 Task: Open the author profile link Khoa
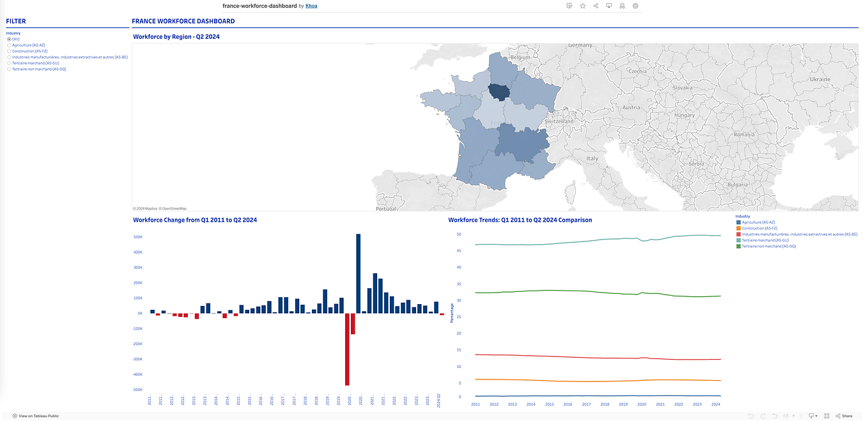pos(311,5)
